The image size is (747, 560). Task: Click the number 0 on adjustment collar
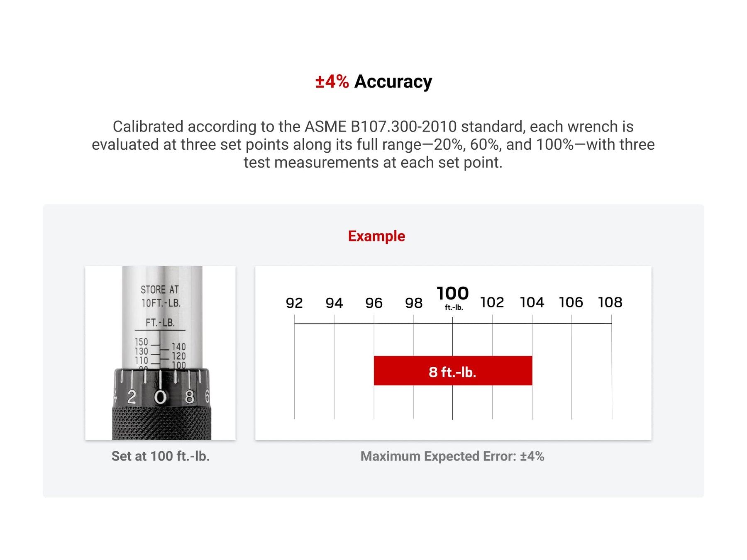(160, 397)
